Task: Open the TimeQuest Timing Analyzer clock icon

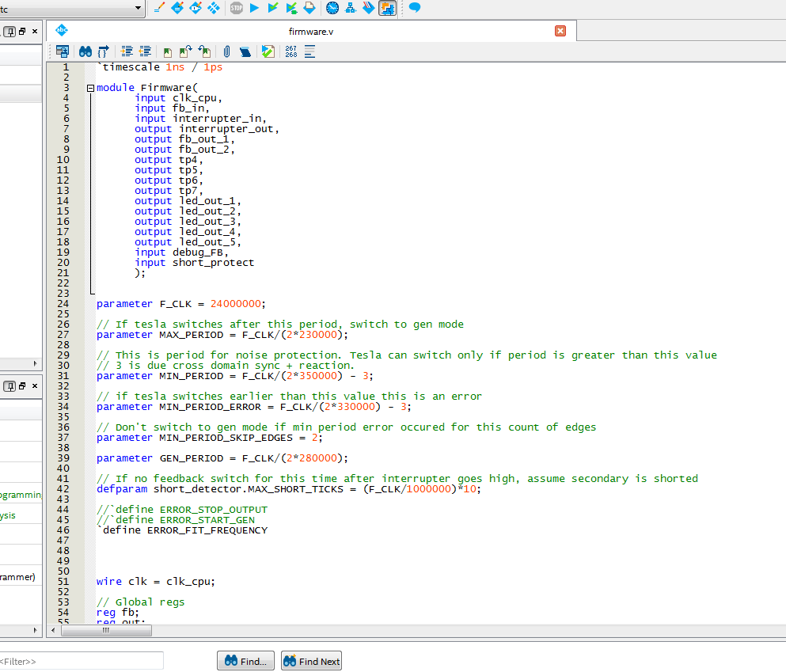Action: click(x=332, y=8)
